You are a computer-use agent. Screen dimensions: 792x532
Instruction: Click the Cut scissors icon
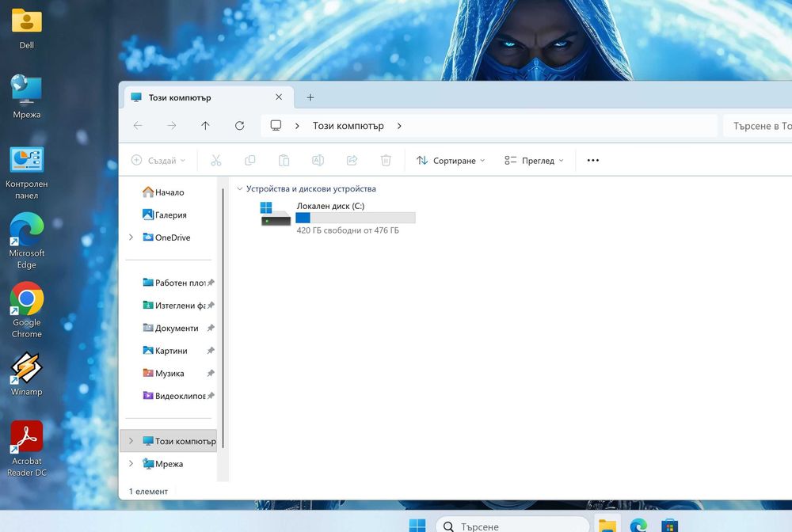[216, 161]
